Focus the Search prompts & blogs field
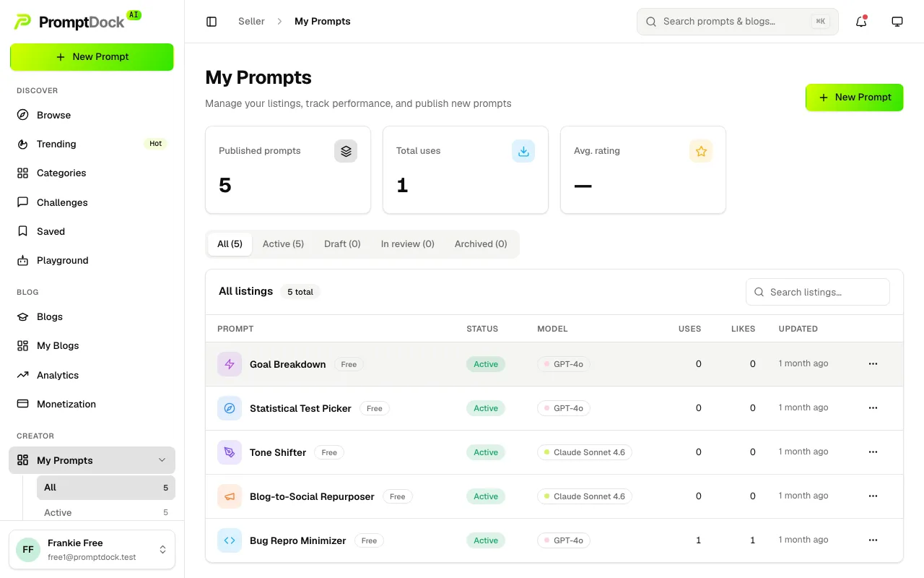Viewport: 924px width, 578px height. tap(738, 22)
